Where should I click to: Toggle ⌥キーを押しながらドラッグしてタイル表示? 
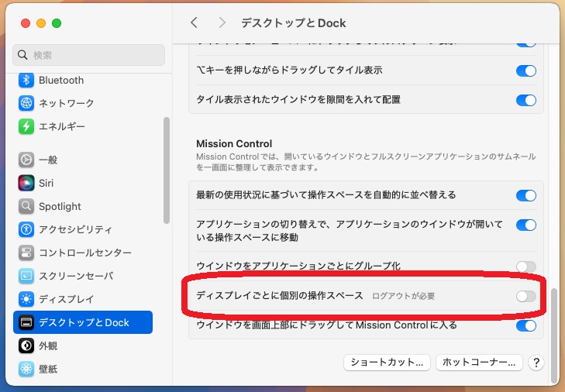tap(526, 70)
